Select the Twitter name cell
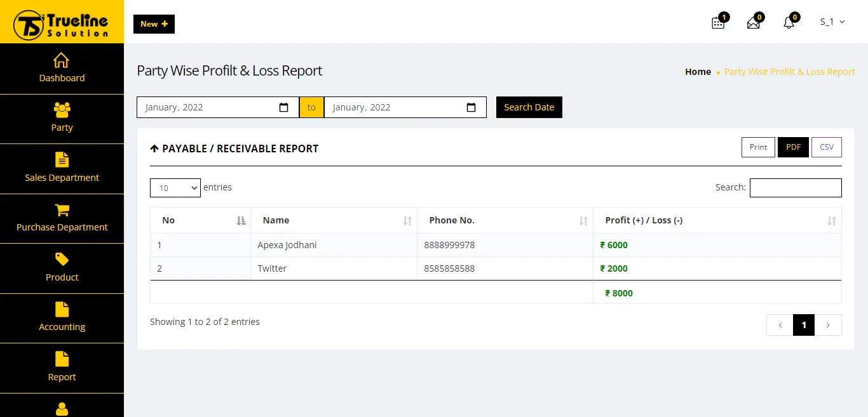Screen dimensions: 868x417 tap(334, 268)
